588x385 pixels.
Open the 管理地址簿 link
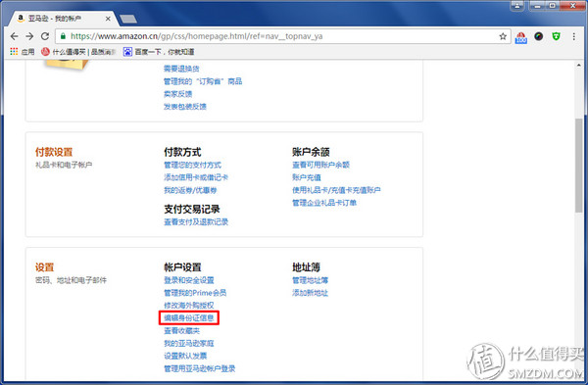[x=310, y=280]
